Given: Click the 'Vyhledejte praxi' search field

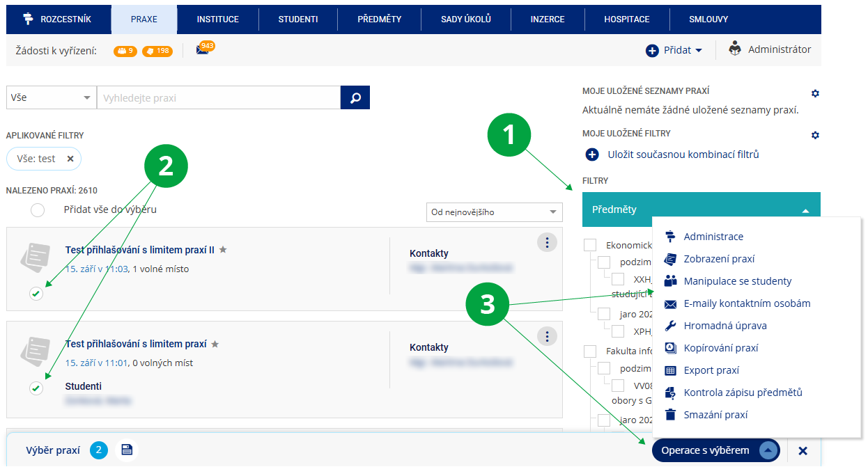Looking at the screenshot, I should (218, 98).
